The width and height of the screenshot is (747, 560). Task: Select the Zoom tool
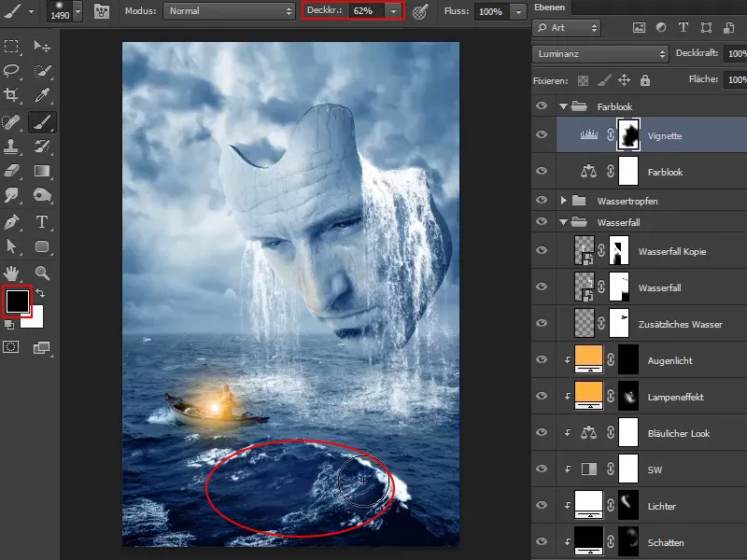click(42, 273)
